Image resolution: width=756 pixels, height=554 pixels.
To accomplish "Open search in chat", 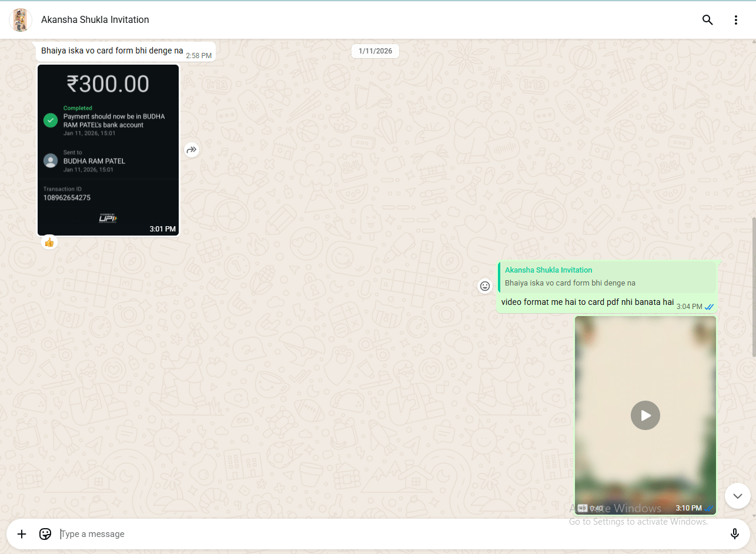I will point(707,20).
